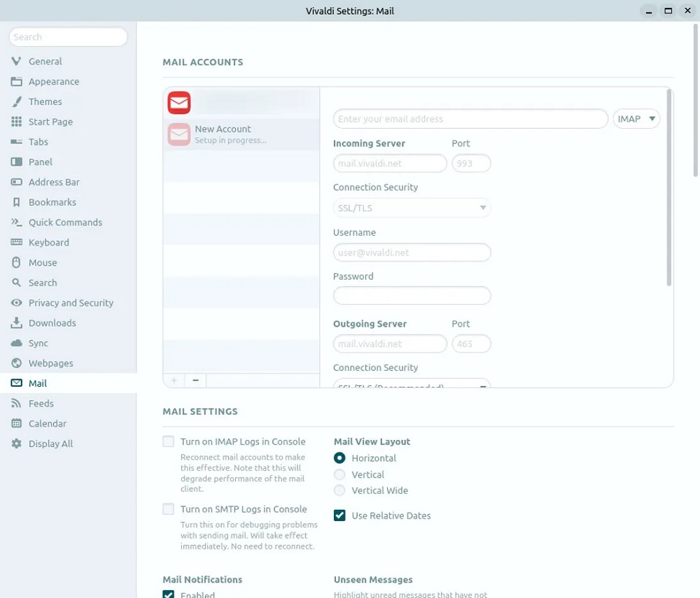The height and width of the screenshot is (598, 700).
Task: Click the Display All gear icon
Action: tap(17, 444)
